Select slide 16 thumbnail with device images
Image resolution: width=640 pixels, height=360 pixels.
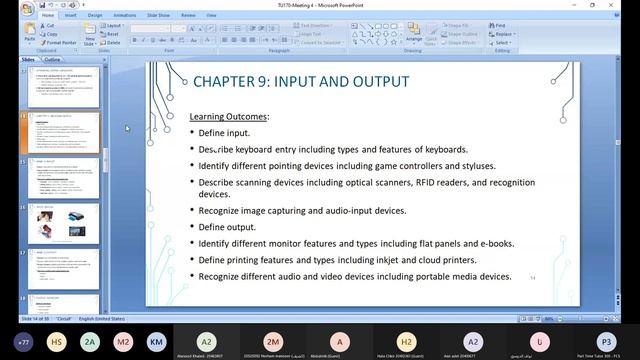pyautogui.click(x=63, y=224)
